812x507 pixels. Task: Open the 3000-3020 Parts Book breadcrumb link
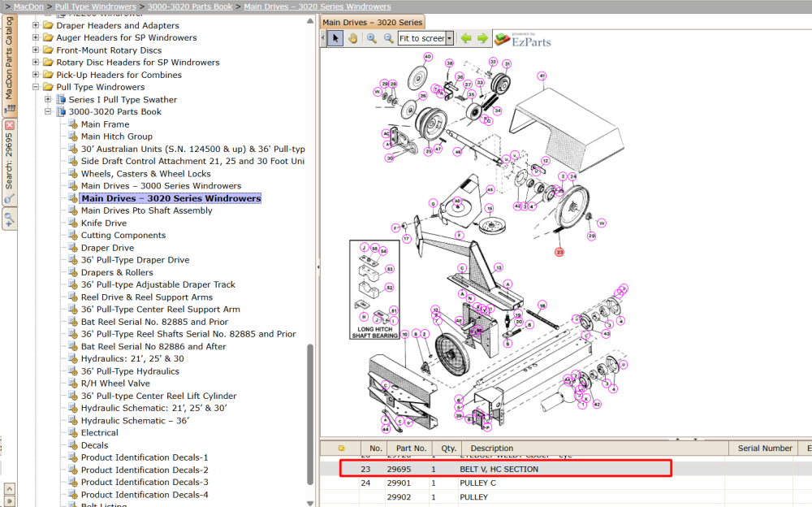(190, 6)
